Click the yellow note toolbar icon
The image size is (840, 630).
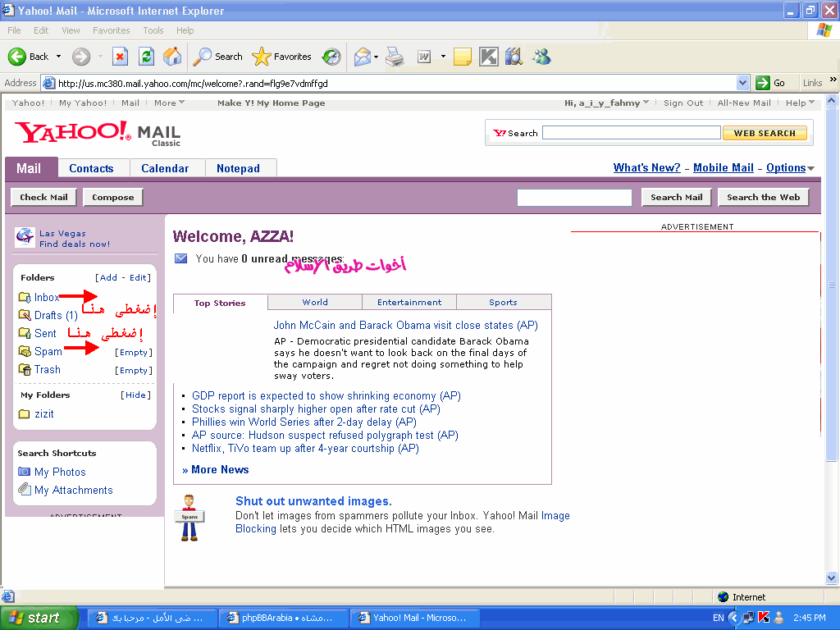click(463, 57)
